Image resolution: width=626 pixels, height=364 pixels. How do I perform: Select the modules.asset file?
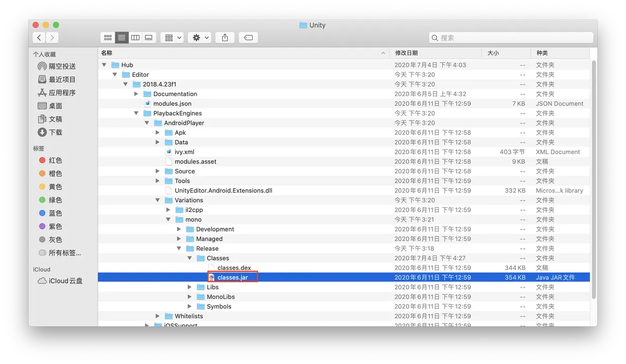tap(344, 162)
